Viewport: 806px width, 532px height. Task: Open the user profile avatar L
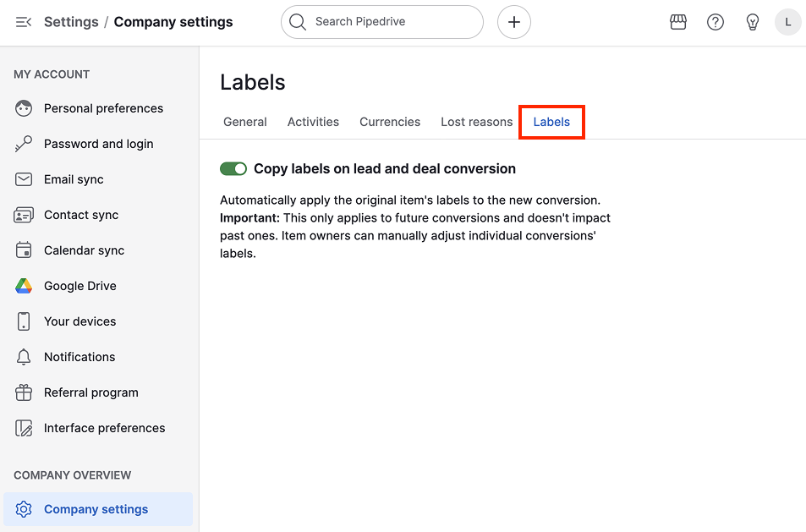tap(787, 22)
